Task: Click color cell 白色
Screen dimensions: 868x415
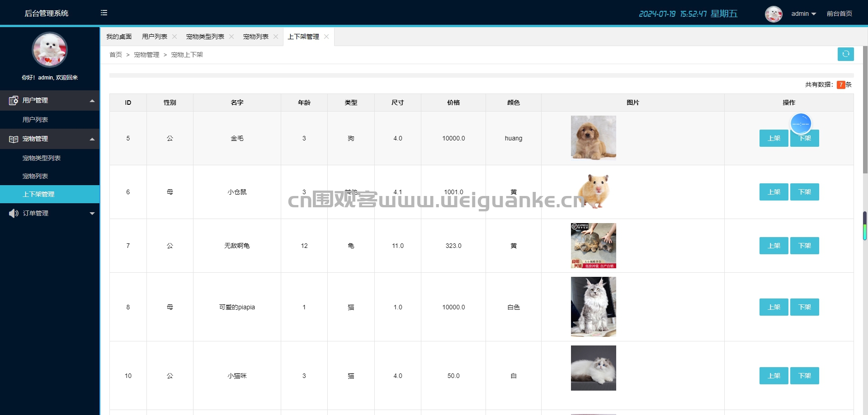Action: pyautogui.click(x=514, y=307)
